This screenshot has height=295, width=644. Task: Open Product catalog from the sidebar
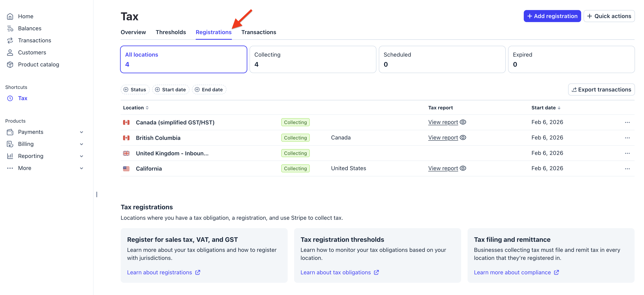[10, 64]
